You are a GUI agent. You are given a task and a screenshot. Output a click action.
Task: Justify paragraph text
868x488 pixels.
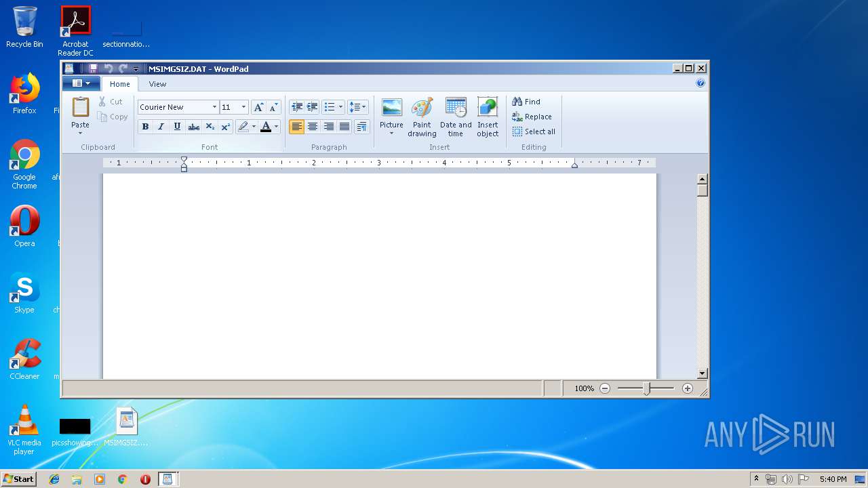coord(344,127)
